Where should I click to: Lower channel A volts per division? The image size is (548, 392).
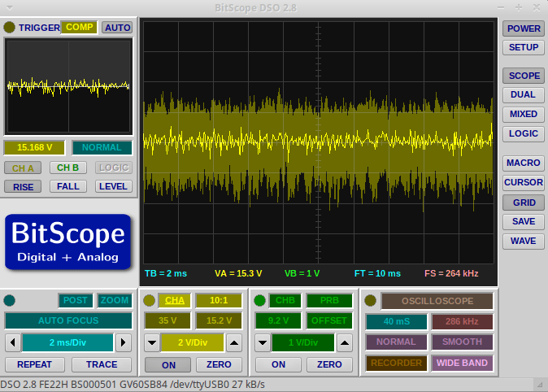pyautogui.click(x=152, y=342)
